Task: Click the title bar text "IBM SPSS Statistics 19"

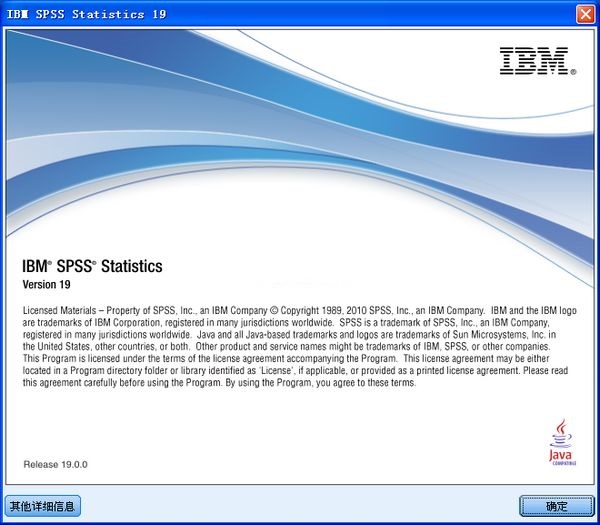Action: [x=86, y=14]
